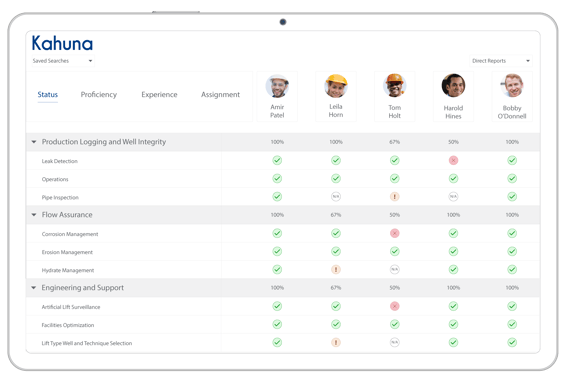Screen dimensions: 565x382
Task: Click Tom Holt's warning icon for Pipe Inspection
Action: tap(395, 197)
